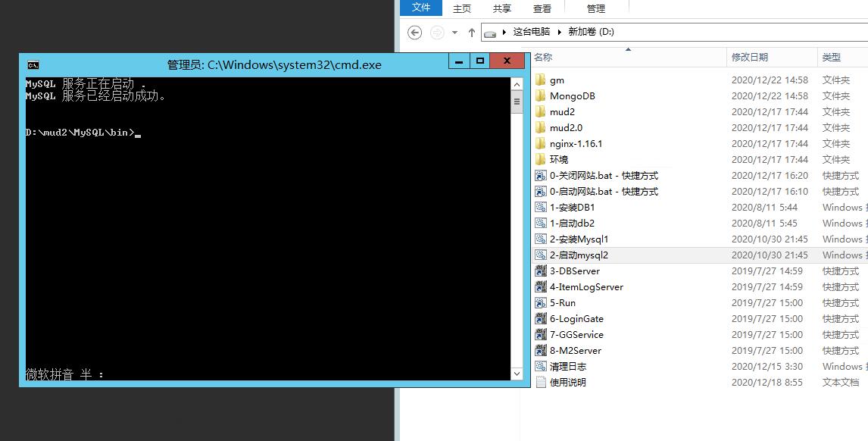Click the cmd scrollbar down arrow

517,373
